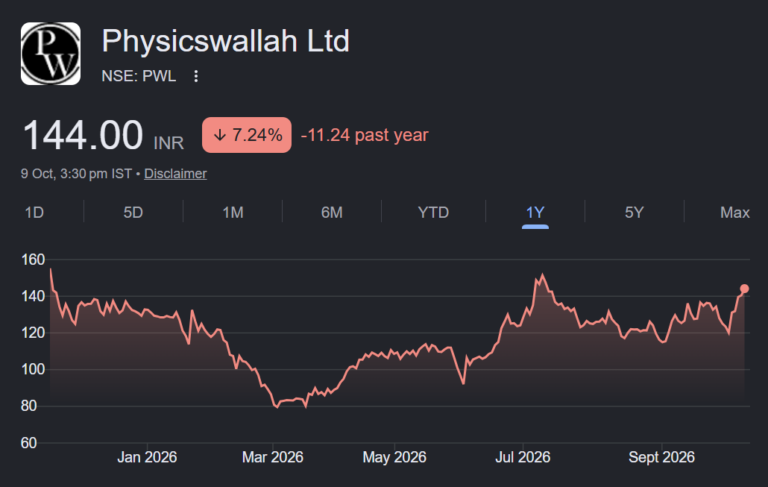Open the three-dot options menu beside NSE: PWL
The image size is (768, 487).
[x=196, y=76]
